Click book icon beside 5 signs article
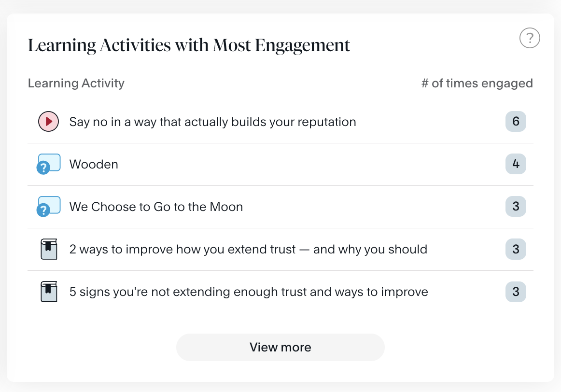Screen dimensions: 561x392 pos(48,292)
